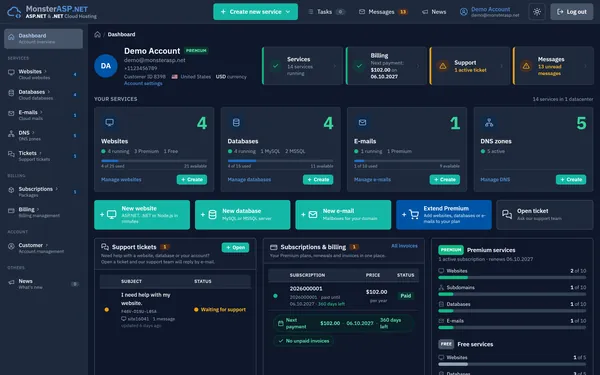Screen dimensions: 600x375
Task: Click the No unpaid invoices badge
Action: coord(303,341)
